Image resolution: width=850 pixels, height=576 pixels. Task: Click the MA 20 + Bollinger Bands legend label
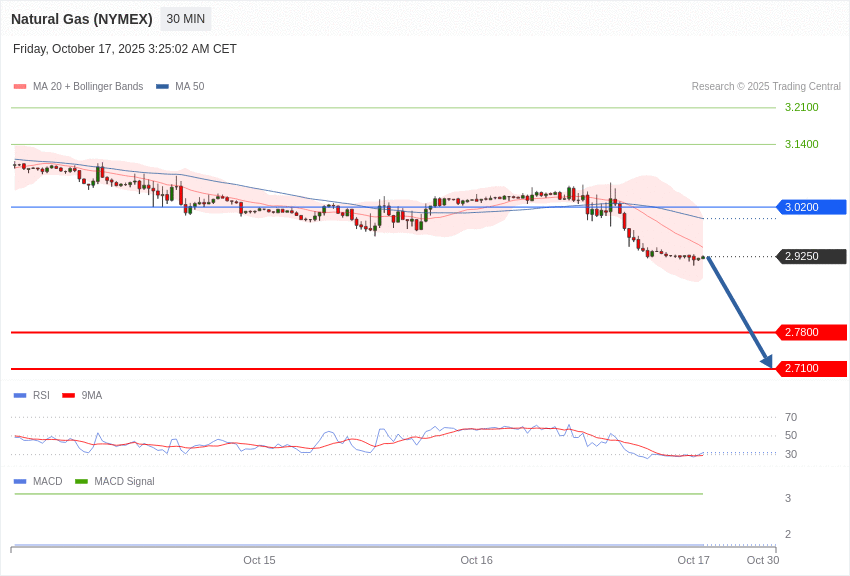[x=88, y=86]
